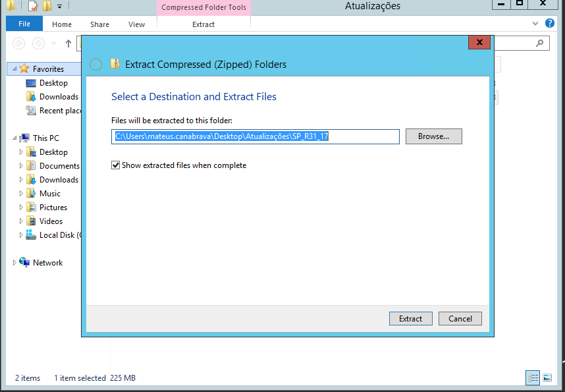Click the This PC computer icon
Image resolution: width=565 pixels, height=392 pixels.
click(24, 138)
